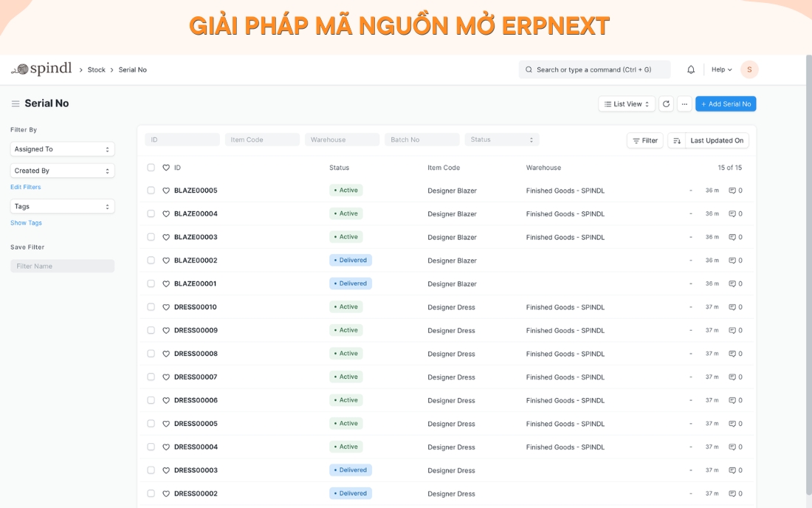Click the search command bar
812x508 pixels.
594,69
